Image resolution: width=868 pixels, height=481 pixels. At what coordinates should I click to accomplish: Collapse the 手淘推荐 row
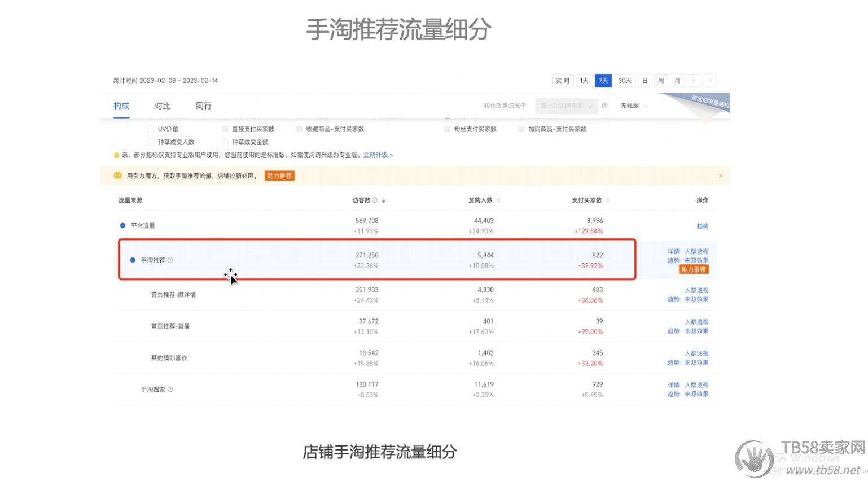pyautogui.click(x=133, y=260)
